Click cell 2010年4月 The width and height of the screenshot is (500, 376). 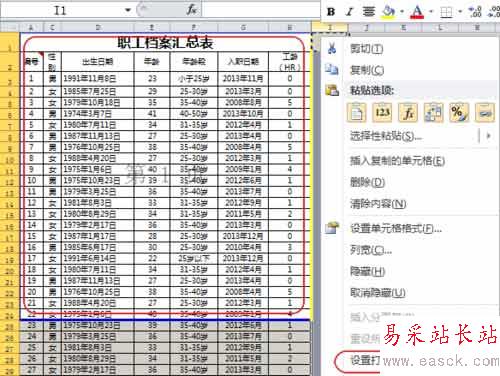pyautogui.click(x=243, y=247)
